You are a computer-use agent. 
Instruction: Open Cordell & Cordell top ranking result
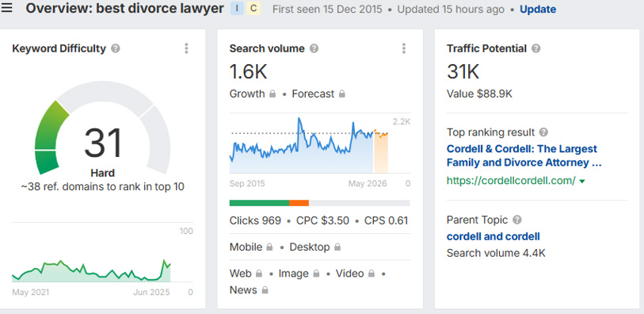tap(524, 155)
